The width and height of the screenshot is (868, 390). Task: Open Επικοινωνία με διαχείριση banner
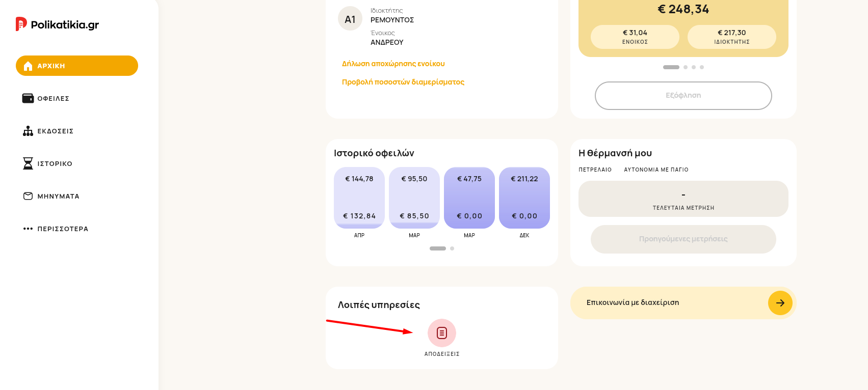click(683, 303)
